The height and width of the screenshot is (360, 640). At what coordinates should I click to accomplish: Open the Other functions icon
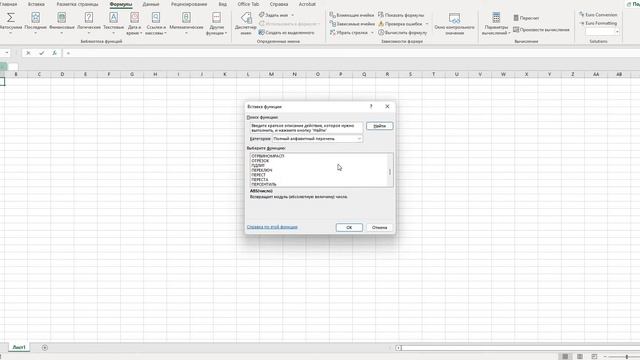216,17
